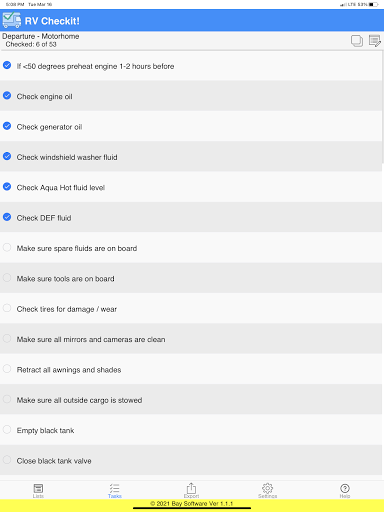Check Make sure spare fluids are on board

[x=7, y=247]
